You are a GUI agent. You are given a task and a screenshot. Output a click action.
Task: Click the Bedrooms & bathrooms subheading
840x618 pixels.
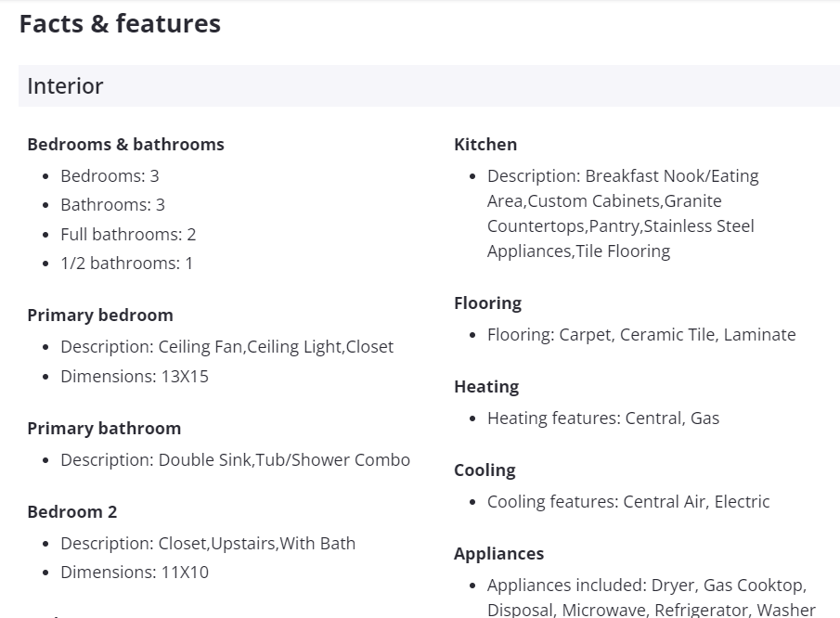click(x=125, y=145)
